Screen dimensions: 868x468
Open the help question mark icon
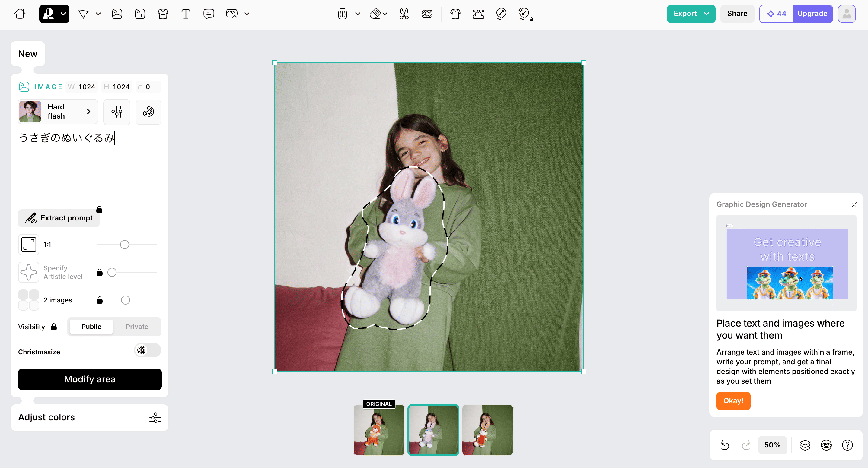pyautogui.click(x=847, y=445)
